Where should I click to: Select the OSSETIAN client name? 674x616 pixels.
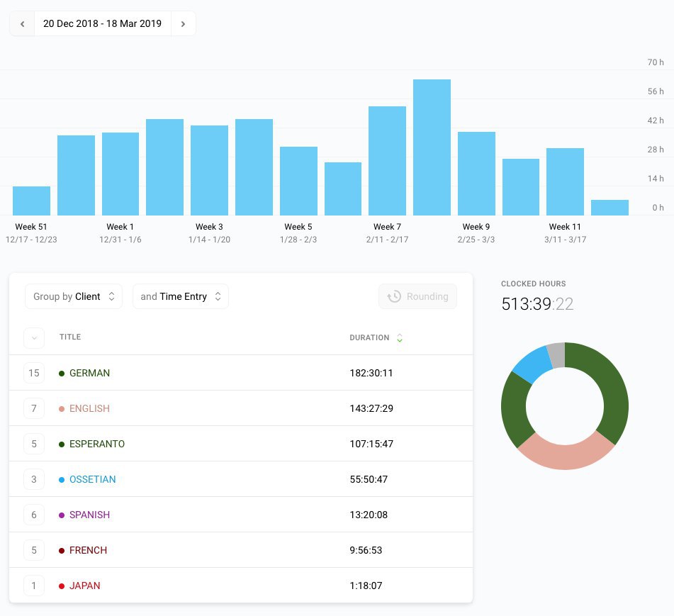coord(92,479)
